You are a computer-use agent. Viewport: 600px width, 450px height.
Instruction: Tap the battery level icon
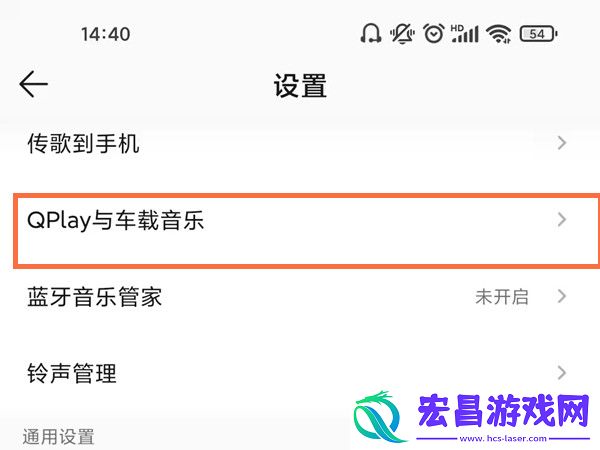point(538,34)
